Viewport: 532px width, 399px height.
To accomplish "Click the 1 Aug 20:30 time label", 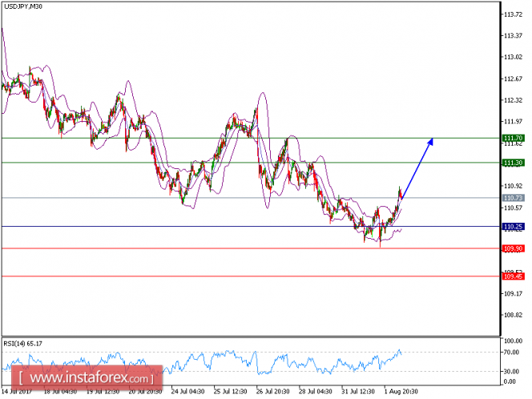I will 401,392.
